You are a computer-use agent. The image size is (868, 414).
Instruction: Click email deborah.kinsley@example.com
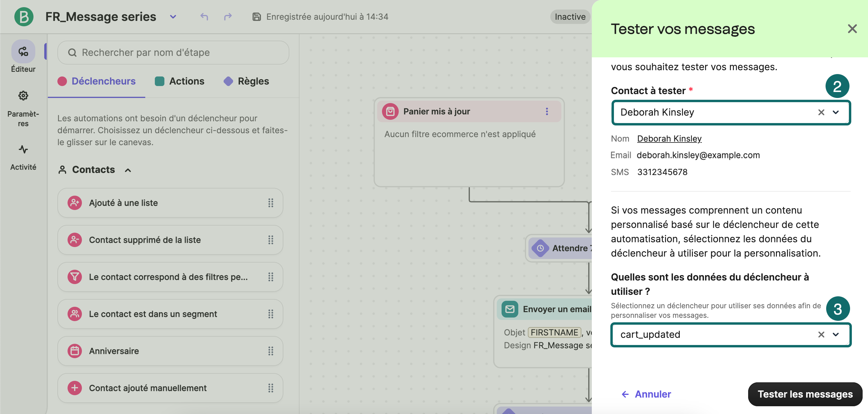click(x=698, y=155)
